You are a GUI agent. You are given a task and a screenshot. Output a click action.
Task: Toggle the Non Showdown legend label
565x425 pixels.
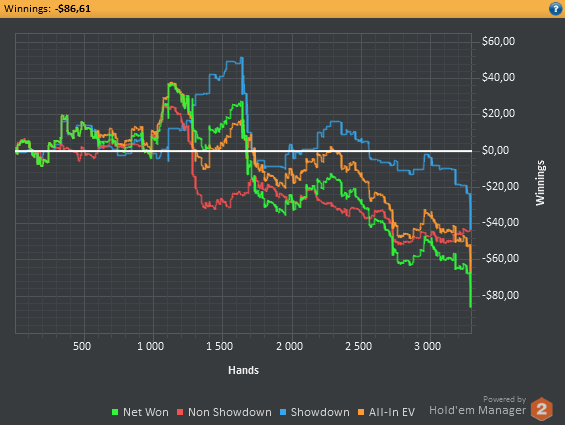point(230,412)
